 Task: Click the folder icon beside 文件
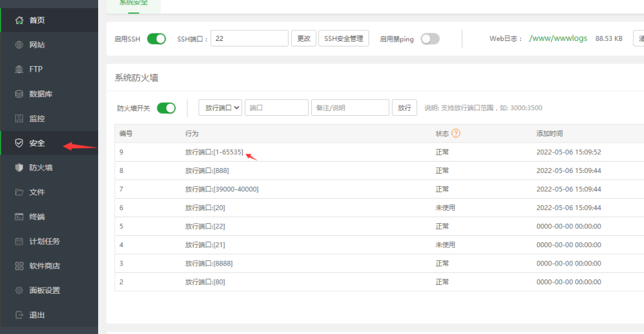click(19, 192)
